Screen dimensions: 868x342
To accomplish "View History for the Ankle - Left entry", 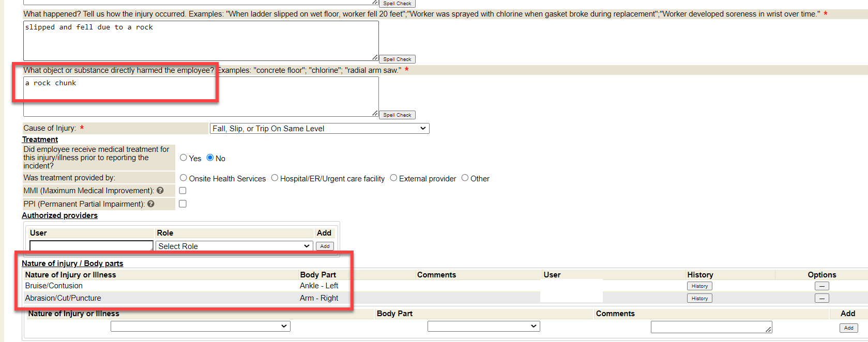I will pos(699,286).
